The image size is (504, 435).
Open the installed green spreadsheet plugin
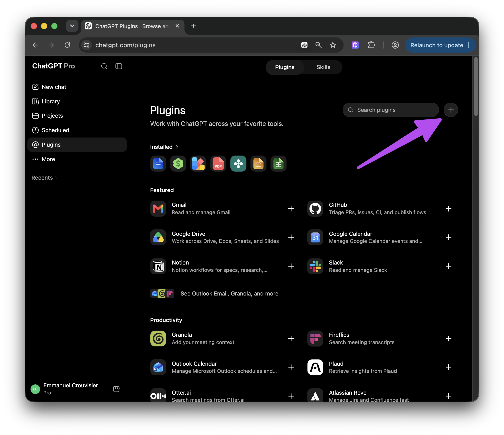279,164
